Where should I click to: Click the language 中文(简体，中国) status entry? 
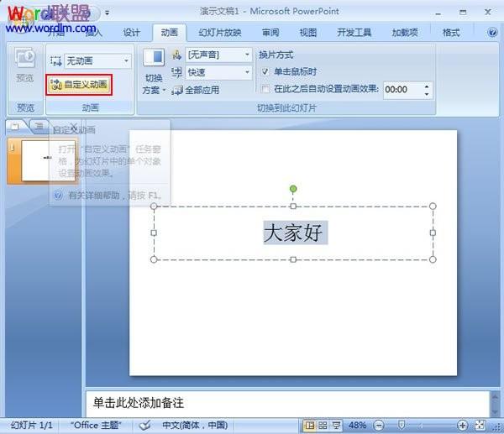(195, 426)
